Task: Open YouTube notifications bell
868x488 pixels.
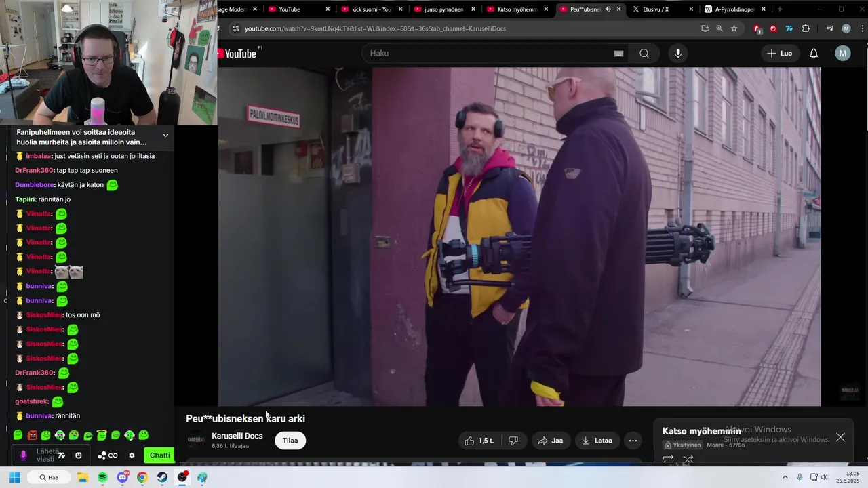Action: tap(814, 54)
